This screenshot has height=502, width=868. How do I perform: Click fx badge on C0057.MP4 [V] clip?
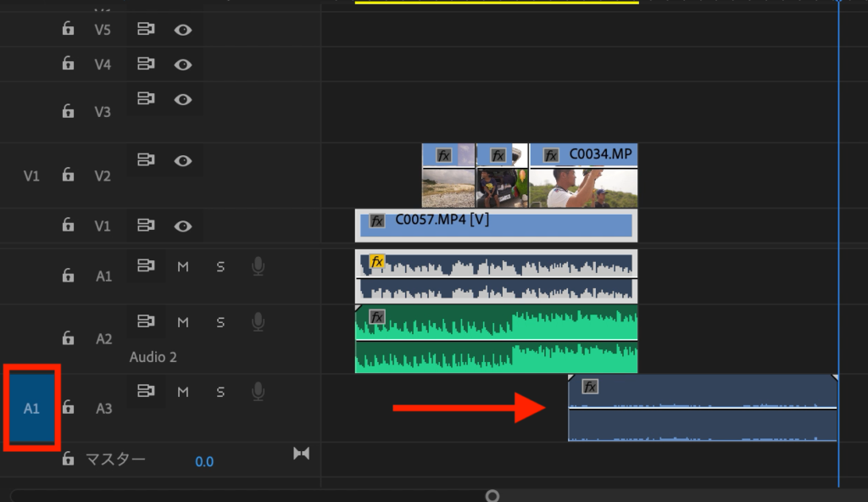point(377,221)
